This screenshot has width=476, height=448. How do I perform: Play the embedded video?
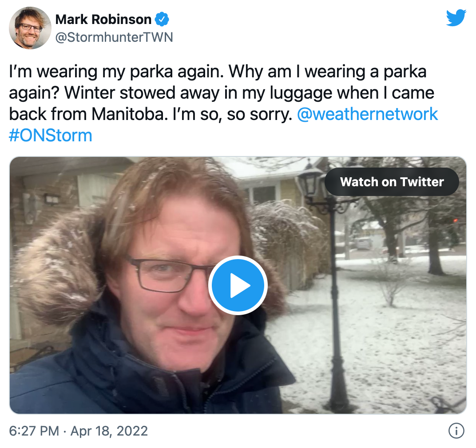(238, 285)
